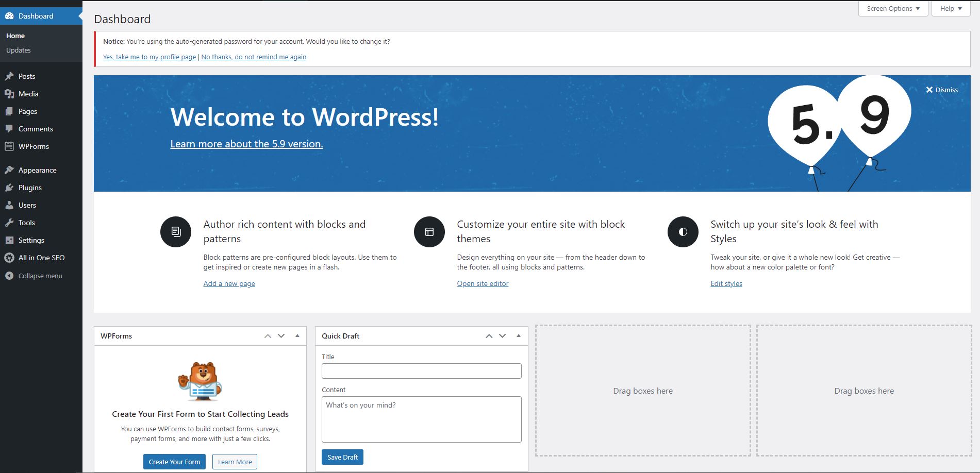Click the Appearance paintbrush icon
This screenshot has height=473, width=980.
click(9, 170)
